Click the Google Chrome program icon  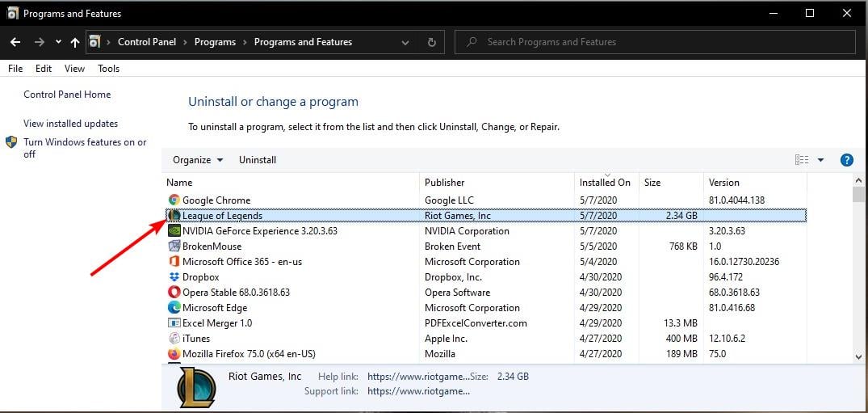[174, 200]
